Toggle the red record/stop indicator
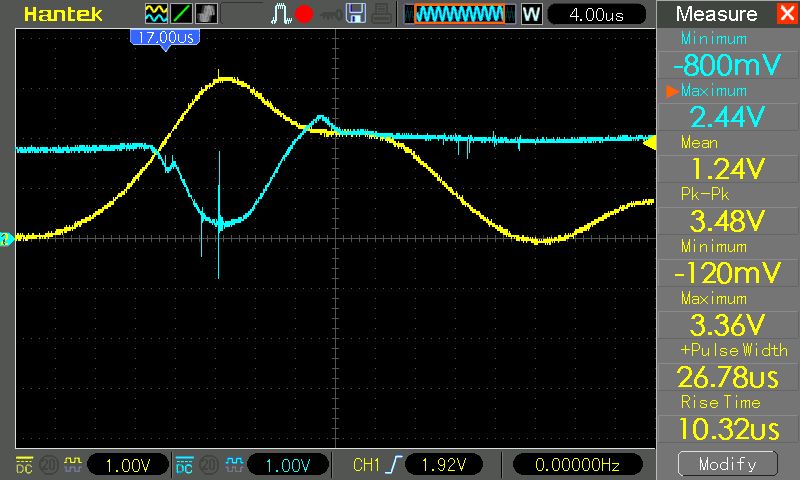Screen dimensions: 800x480 coord(304,14)
